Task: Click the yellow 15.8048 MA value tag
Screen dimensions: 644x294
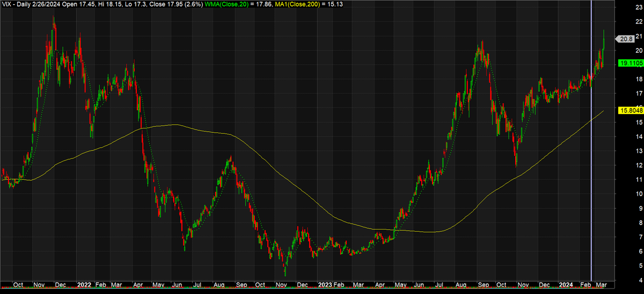Action: pyautogui.click(x=631, y=111)
